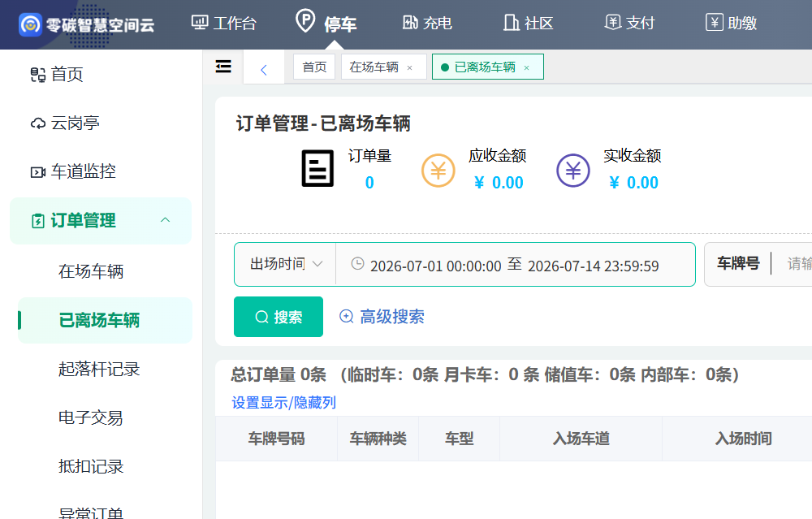Toggle sidebar with the hamburger menu icon

point(223,67)
